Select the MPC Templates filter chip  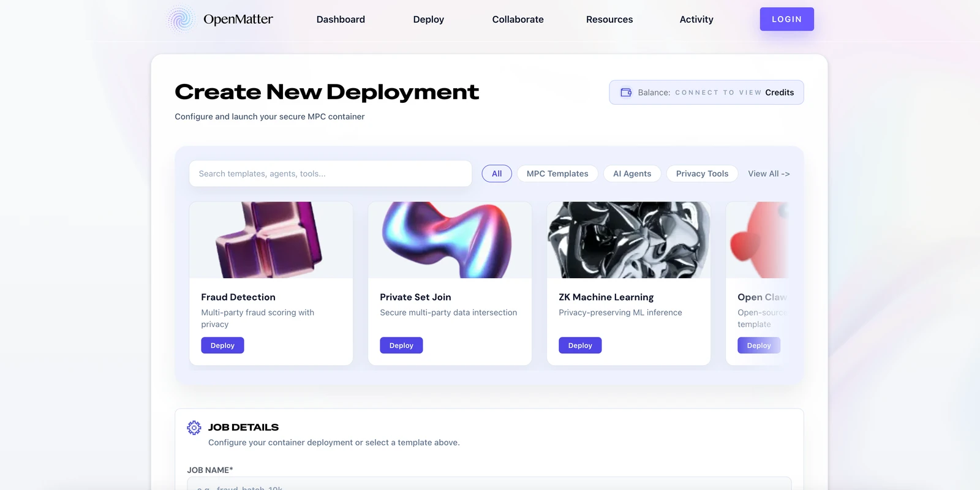click(557, 174)
